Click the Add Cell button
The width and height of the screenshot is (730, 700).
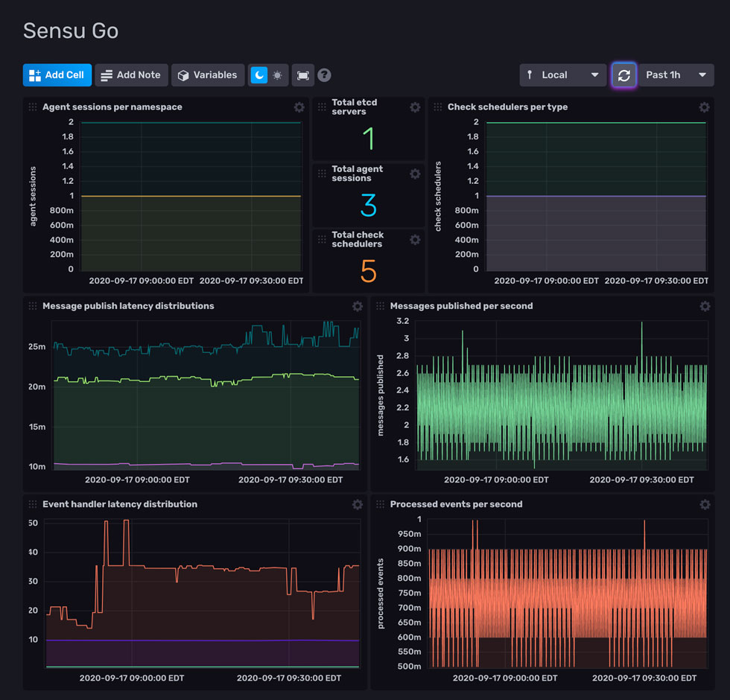(57, 74)
